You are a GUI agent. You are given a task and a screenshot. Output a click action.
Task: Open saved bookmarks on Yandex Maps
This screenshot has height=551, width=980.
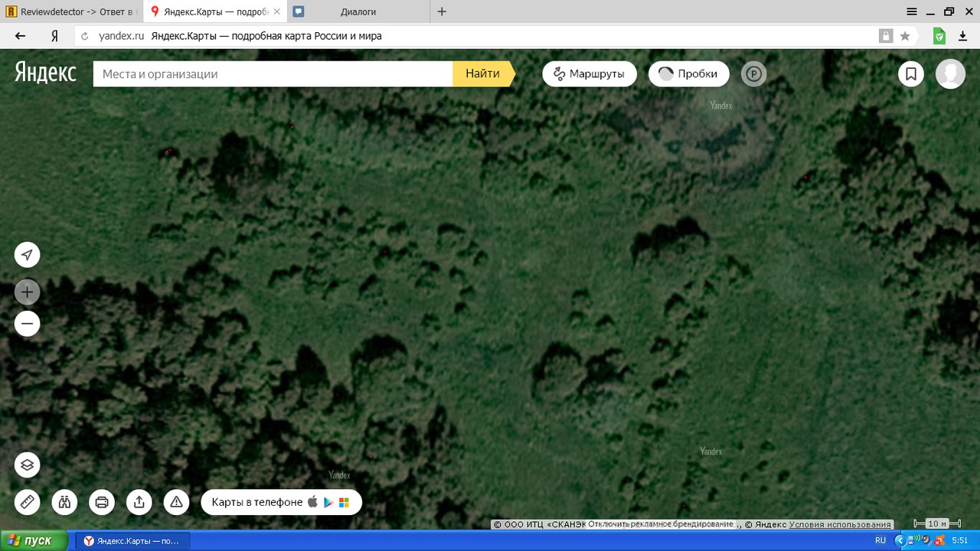coord(911,74)
